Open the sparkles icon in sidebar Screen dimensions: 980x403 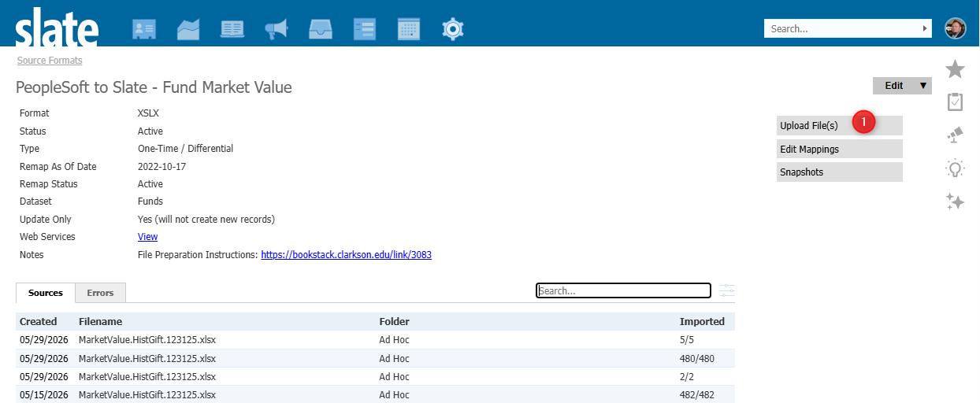click(955, 201)
